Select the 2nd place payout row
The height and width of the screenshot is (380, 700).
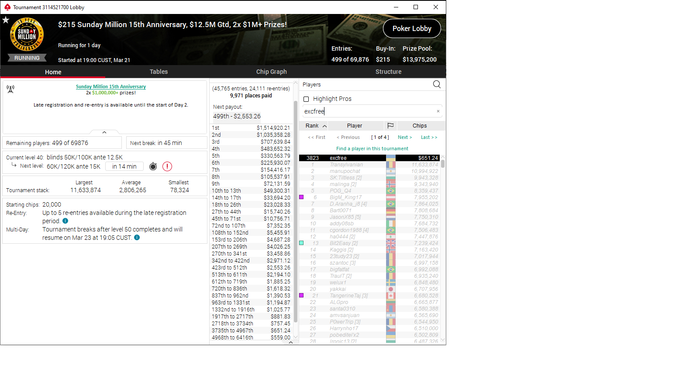point(251,135)
